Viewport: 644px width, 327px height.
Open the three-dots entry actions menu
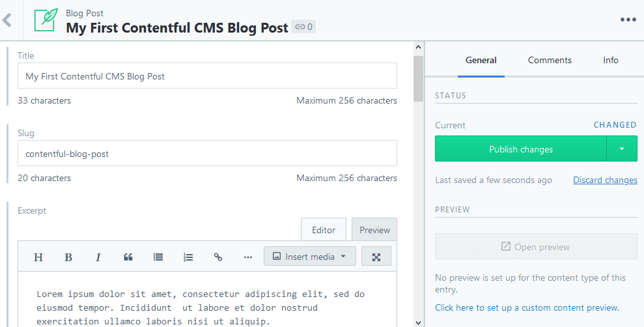(628, 20)
